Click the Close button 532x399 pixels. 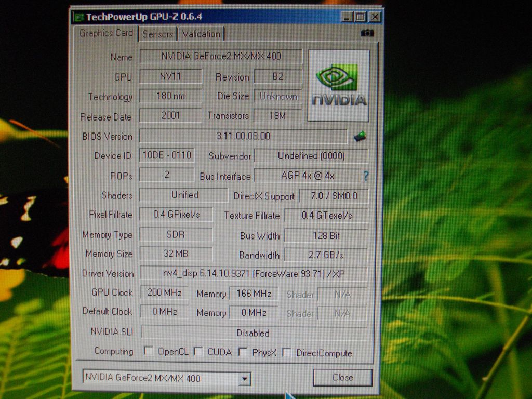point(343,377)
